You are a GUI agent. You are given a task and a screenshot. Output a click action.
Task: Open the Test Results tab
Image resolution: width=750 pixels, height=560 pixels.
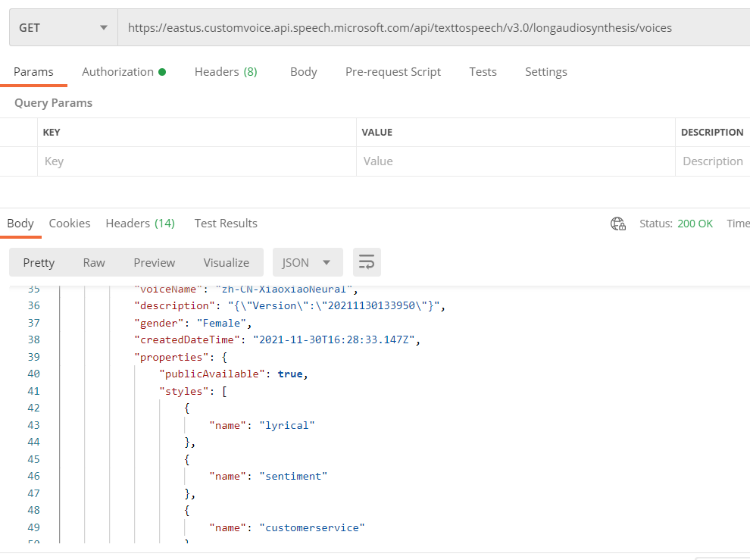point(226,224)
